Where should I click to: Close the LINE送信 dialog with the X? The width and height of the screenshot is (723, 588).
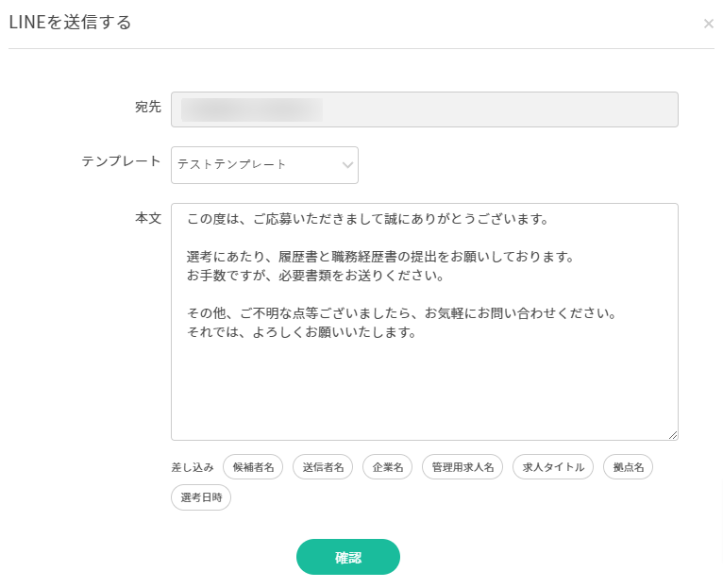708,24
